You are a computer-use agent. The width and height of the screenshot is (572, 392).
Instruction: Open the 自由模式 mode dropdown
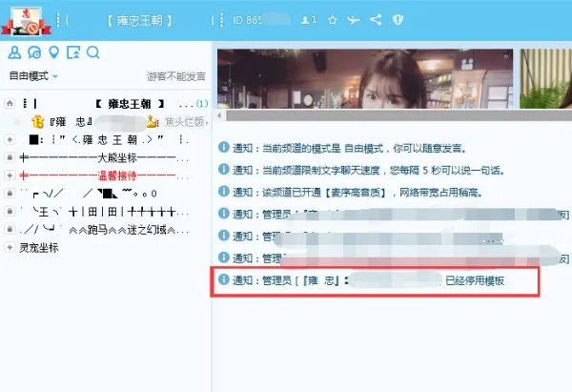[x=33, y=76]
